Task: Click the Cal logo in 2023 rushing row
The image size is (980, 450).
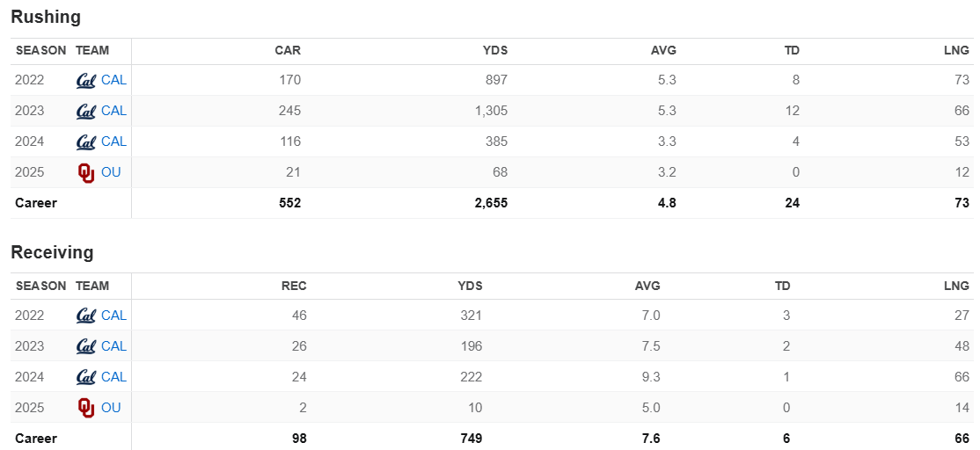Action: click(x=86, y=112)
